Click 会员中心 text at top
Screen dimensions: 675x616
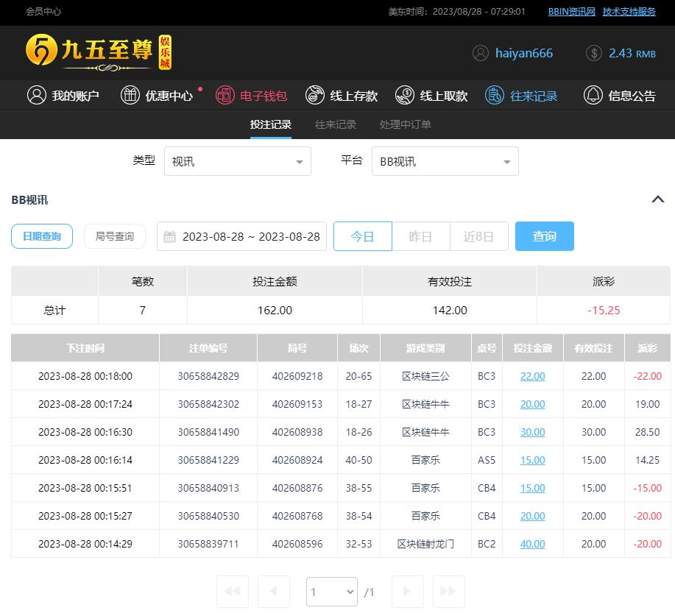click(x=43, y=12)
